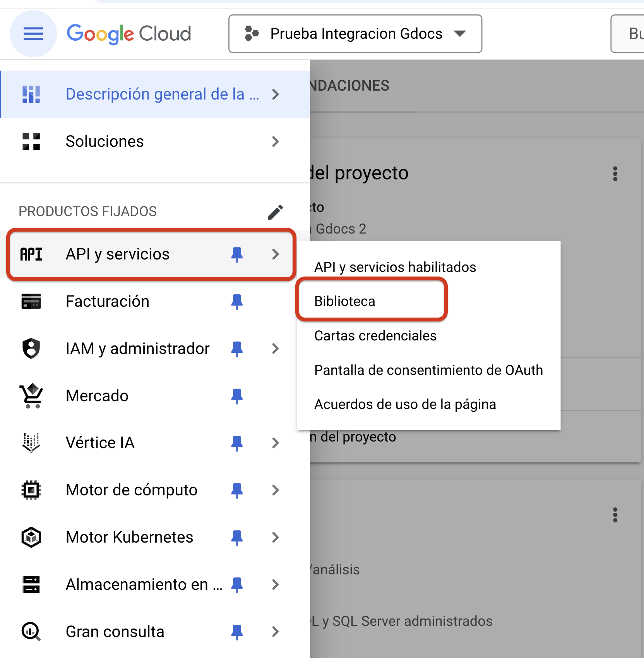Click the Google Cloud logo
644x658 pixels.
coord(129,34)
